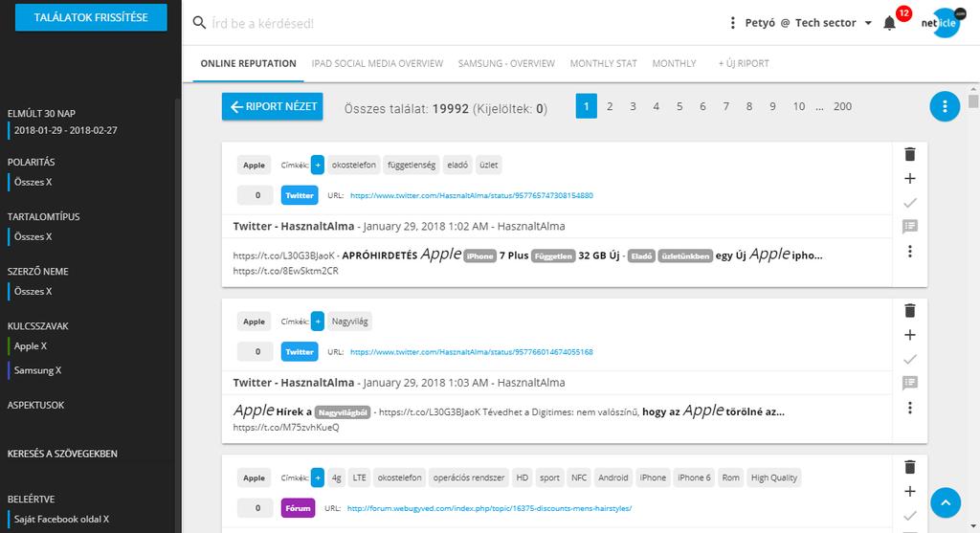Image resolution: width=980 pixels, height=533 pixels.
Task: Delete the second Twitter mention with trash icon
Action: 910,311
